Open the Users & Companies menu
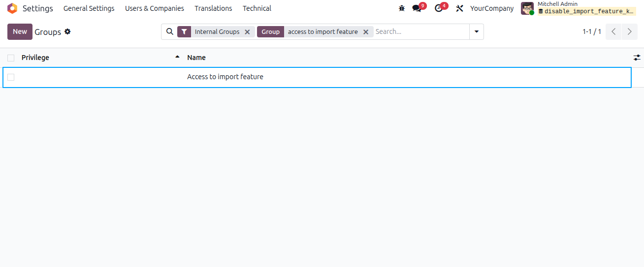The width and height of the screenshot is (644, 267). [155, 8]
